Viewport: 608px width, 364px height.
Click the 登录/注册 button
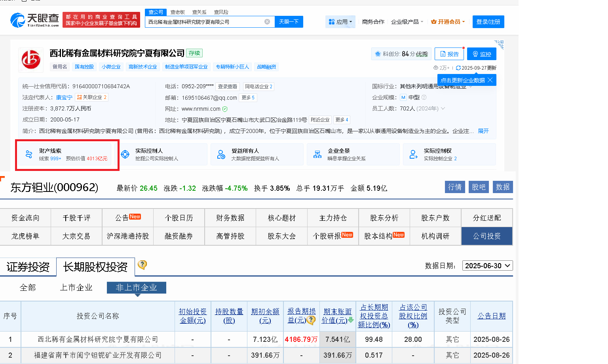[488, 22]
